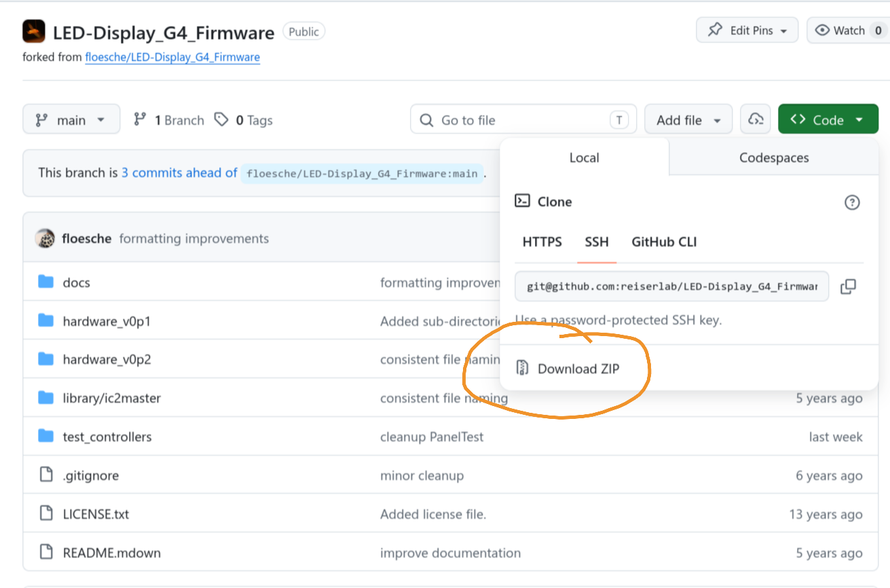Click the hardware_v0p1 folder icon

tap(45, 320)
